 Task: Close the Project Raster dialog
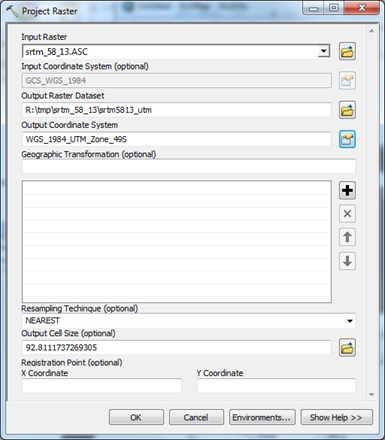click(362, 8)
